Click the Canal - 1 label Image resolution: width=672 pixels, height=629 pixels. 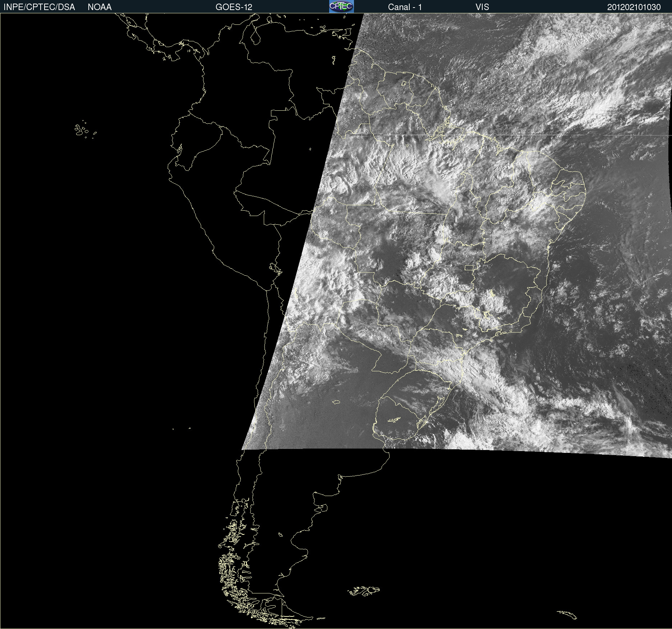coord(405,7)
